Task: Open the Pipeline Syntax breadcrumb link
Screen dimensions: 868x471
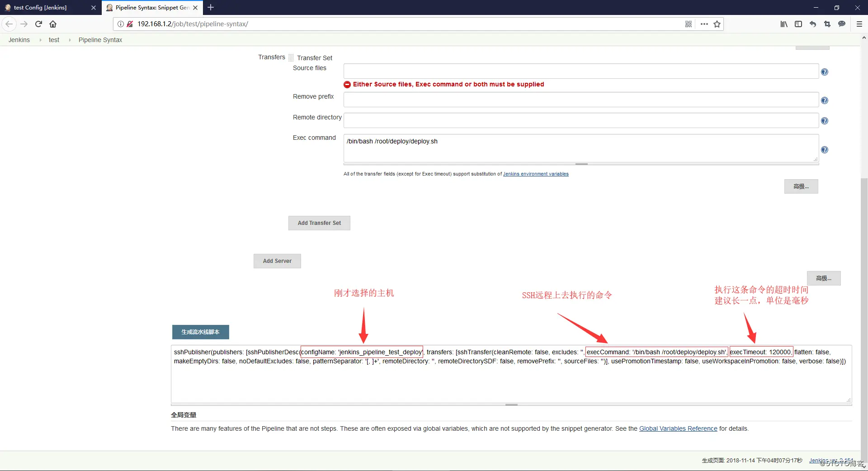Action: [100, 40]
